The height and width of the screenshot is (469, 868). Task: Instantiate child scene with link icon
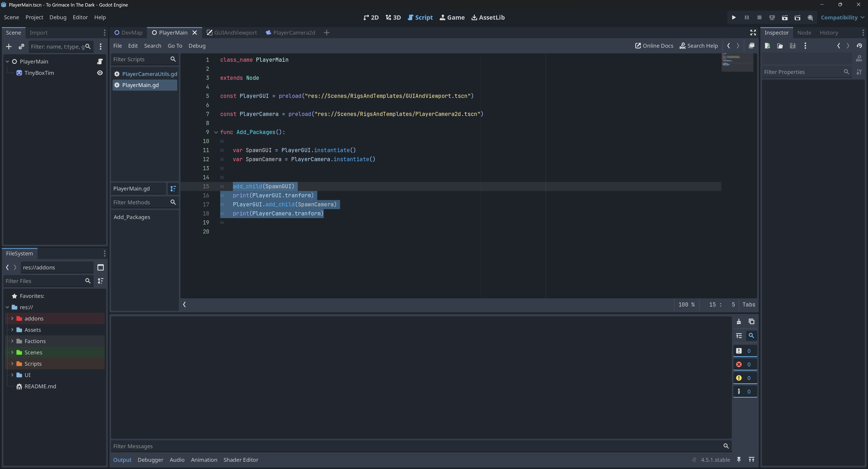[x=21, y=47]
